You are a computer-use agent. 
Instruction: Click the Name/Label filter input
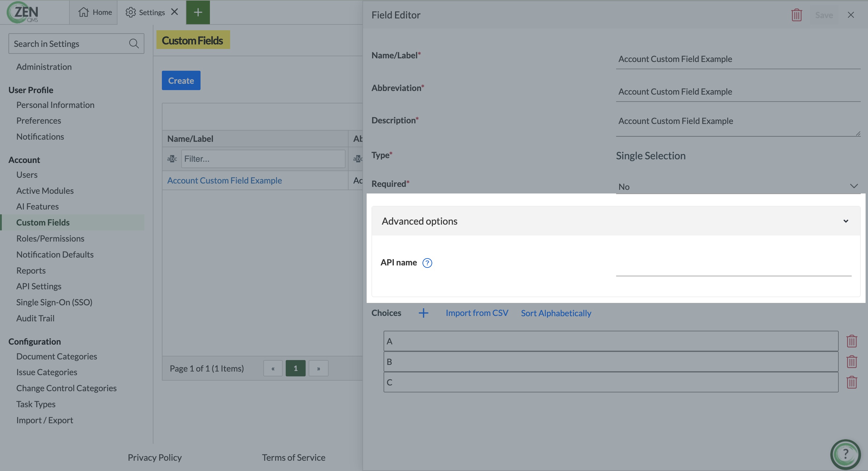tap(263, 159)
